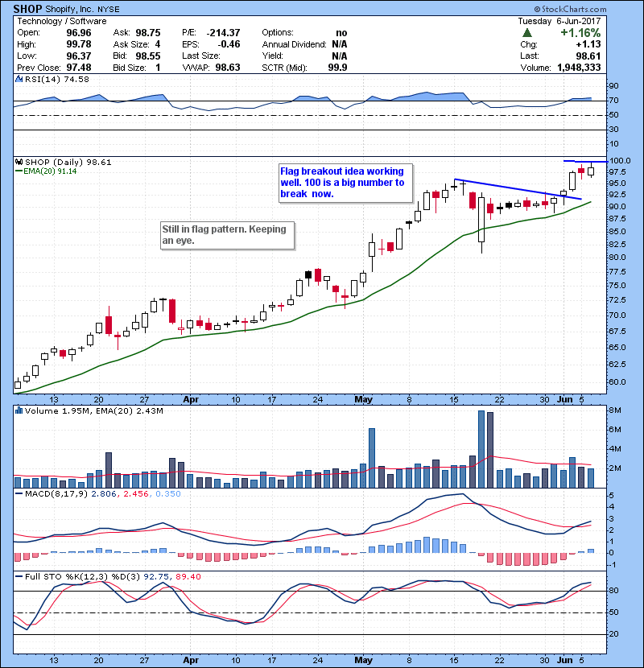Click the RSI value 74.58

pyautogui.click(x=76, y=79)
